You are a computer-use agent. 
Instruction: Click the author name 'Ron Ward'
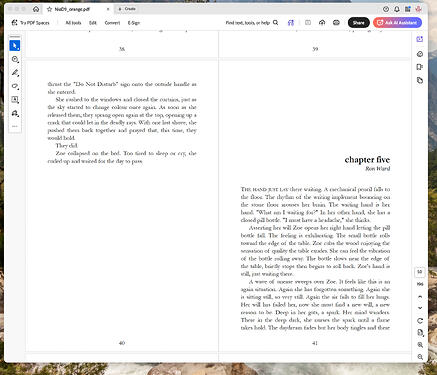pyautogui.click(x=378, y=169)
